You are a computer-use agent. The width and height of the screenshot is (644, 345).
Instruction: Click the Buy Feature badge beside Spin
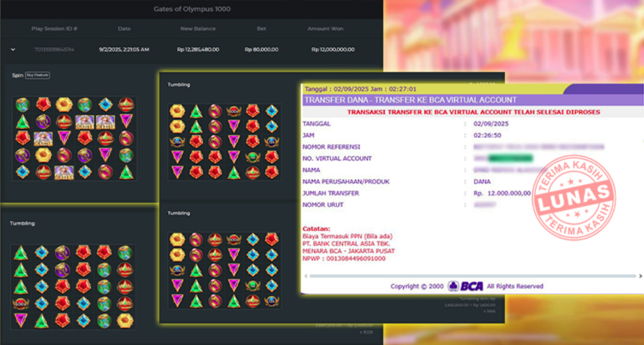pos(38,75)
